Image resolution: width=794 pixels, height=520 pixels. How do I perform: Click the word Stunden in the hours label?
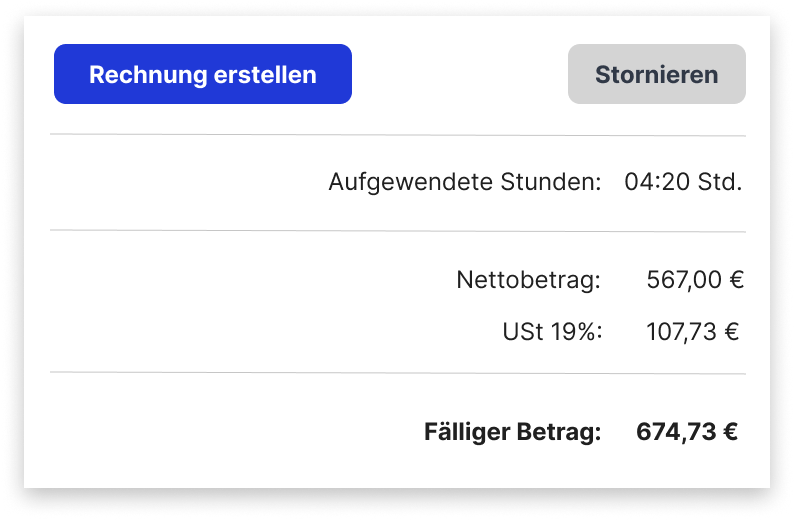(x=551, y=184)
